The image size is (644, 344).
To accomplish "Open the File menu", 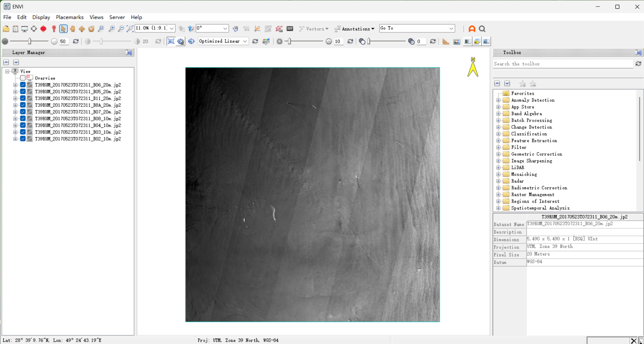I will [x=7, y=17].
